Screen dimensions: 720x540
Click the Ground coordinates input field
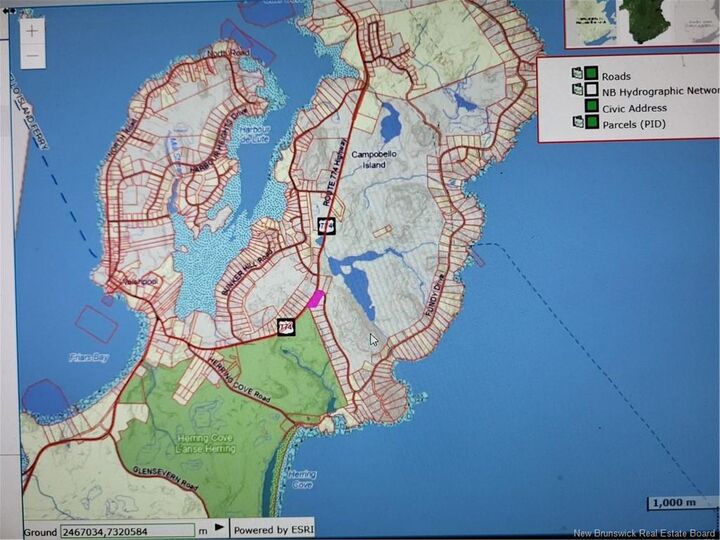128,531
